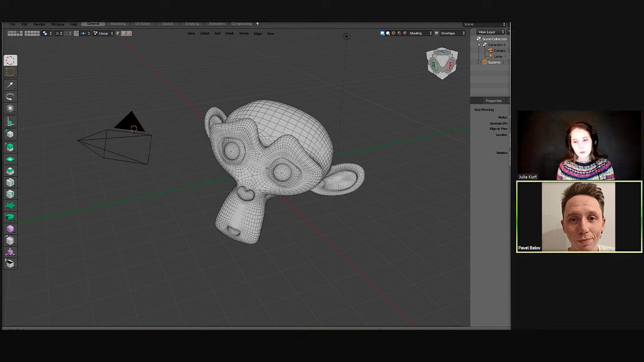Select the shear tool at toolbar bottom
Screen dimensions: 644x362
coord(10,263)
